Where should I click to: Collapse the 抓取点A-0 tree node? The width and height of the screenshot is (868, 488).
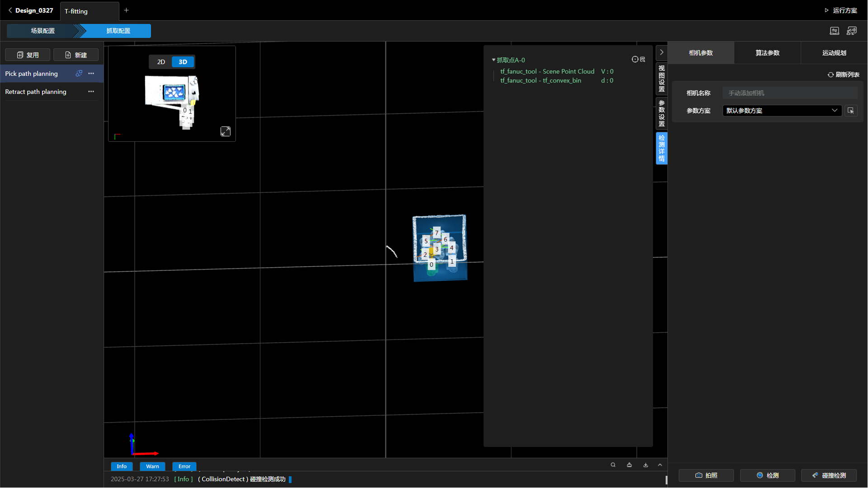(493, 60)
